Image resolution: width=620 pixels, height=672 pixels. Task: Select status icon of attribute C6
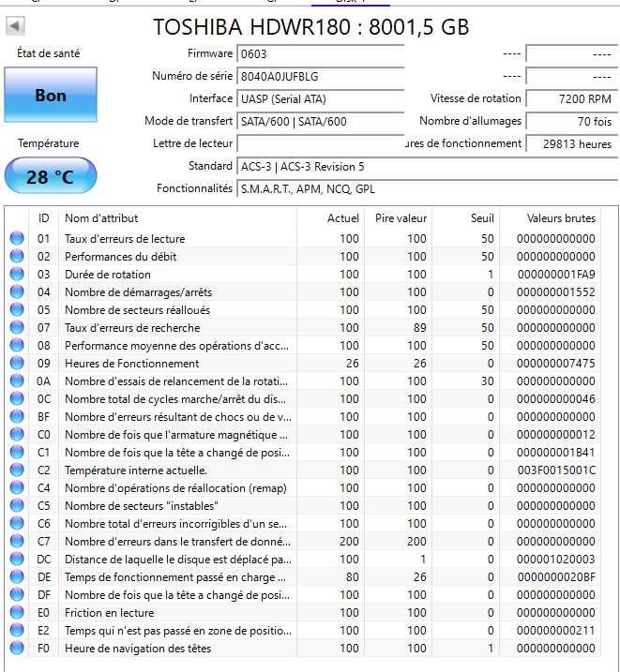17,523
